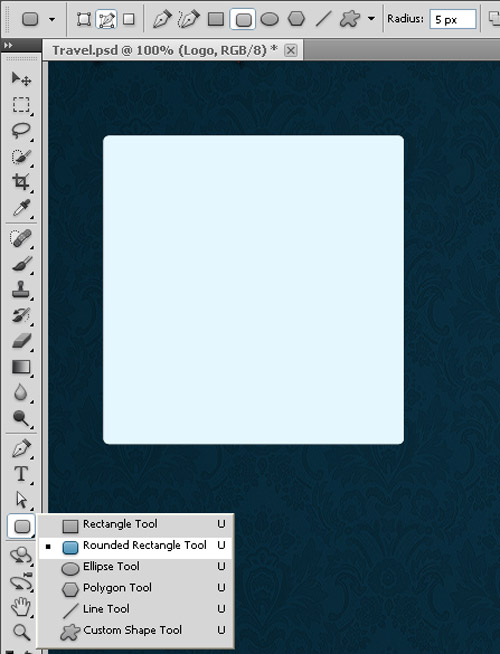
Task: Expand the toolbox with double arrows
Action: click(x=8, y=45)
